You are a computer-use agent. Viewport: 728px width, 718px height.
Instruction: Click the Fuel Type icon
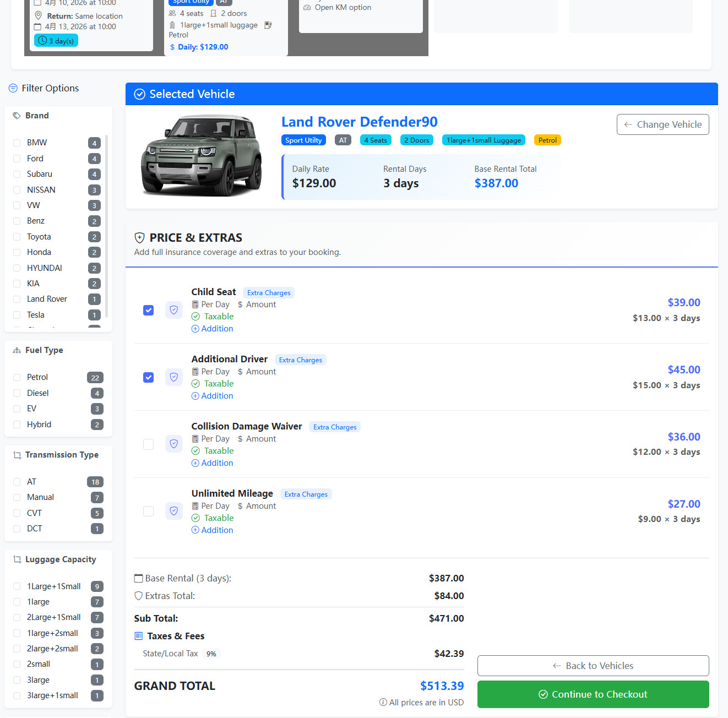pyautogui.click(x=17, y=350)
